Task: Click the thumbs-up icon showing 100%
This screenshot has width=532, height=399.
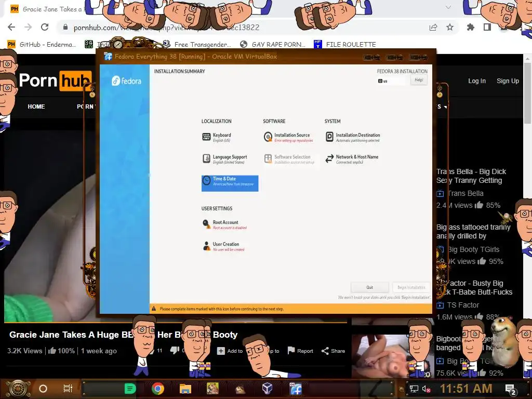Action: click(52, 351)
